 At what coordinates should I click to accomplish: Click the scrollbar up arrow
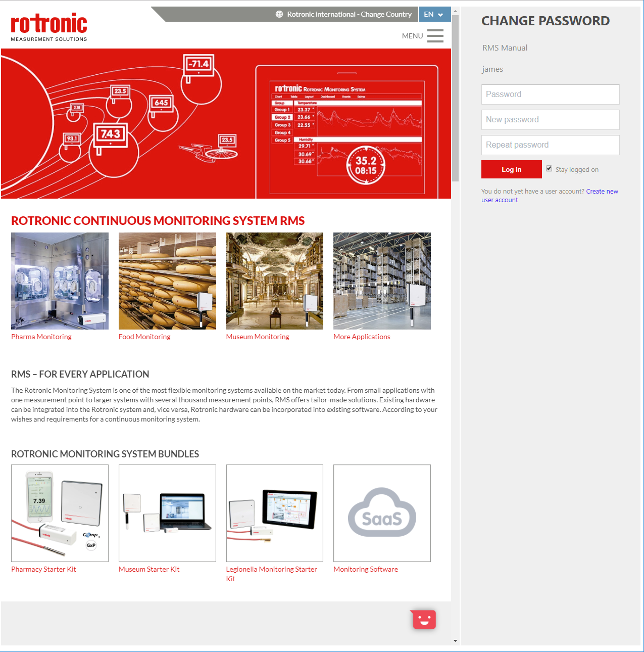point(455,11)
